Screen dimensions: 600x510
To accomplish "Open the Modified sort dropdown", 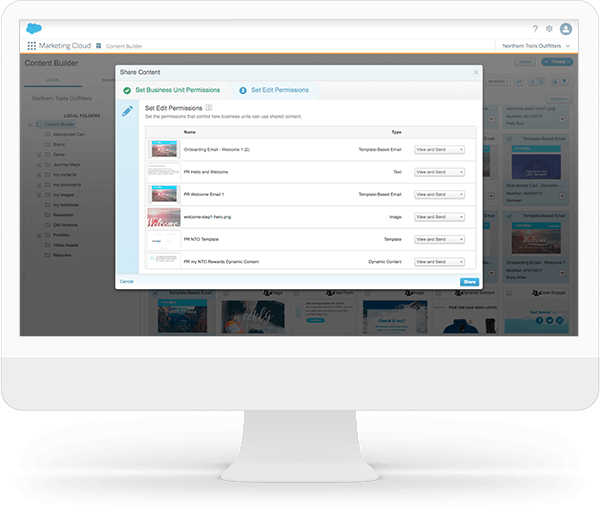I will tap(498, 81).
